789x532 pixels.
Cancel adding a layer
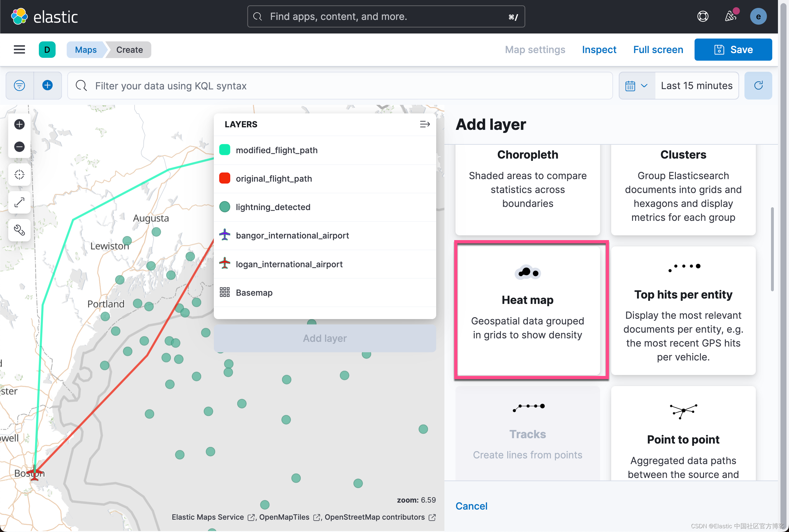click(x=471, y=506)
